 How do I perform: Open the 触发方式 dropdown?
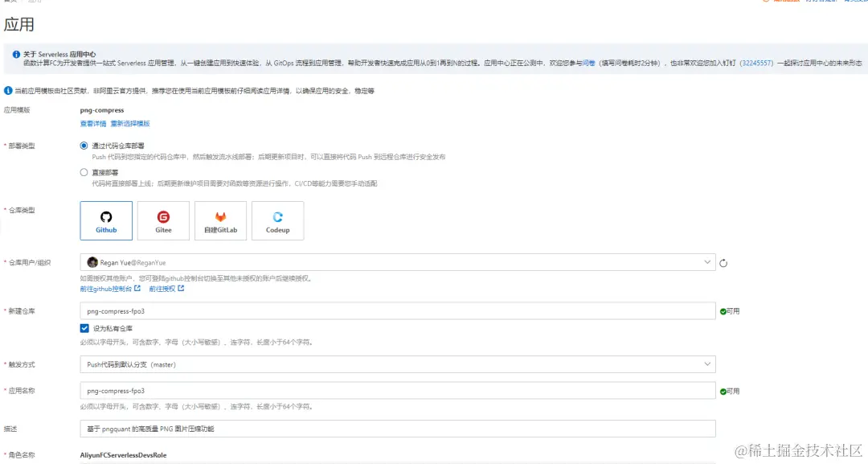[398, 364]
